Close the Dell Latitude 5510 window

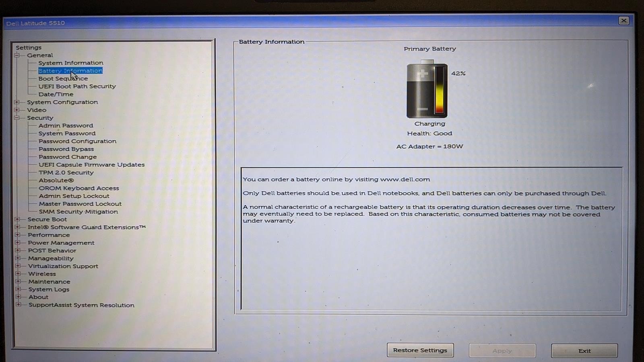(623, 21)
